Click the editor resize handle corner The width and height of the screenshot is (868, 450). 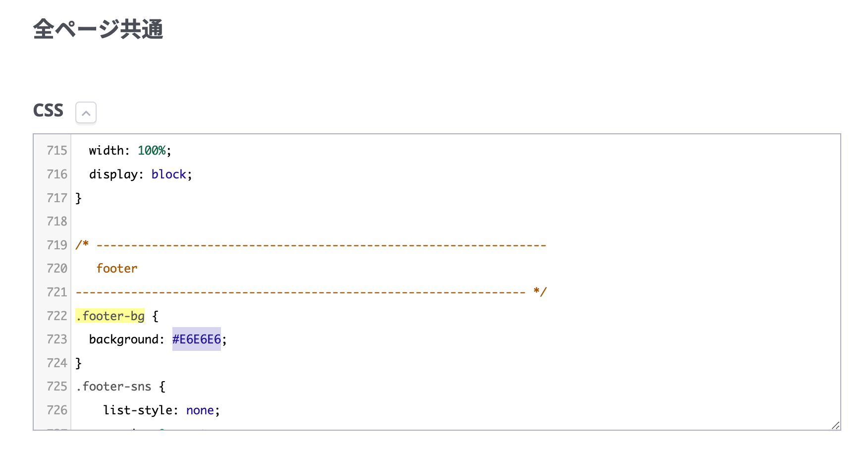point(835,425)
